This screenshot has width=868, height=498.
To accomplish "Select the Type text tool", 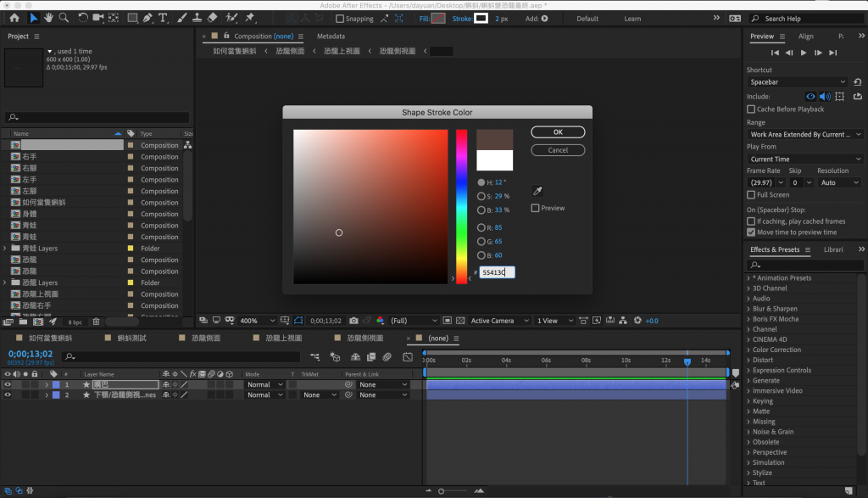I will click(x=163, y=18).
